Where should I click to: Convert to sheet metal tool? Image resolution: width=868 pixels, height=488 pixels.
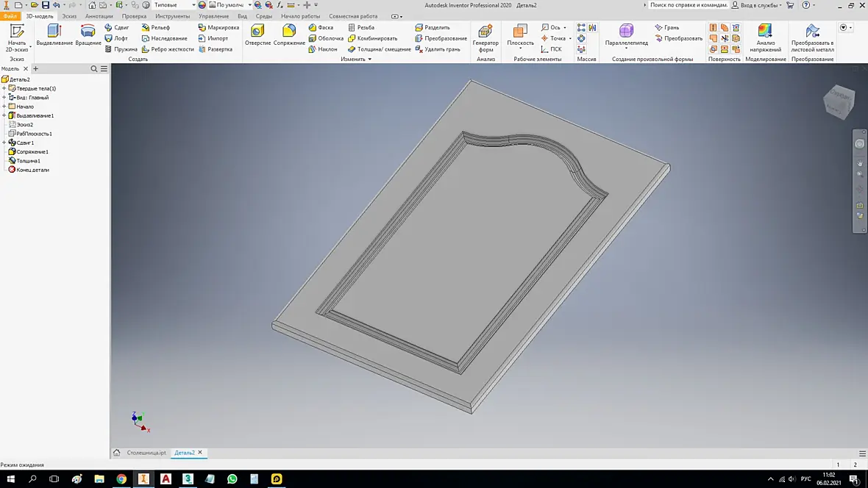point(812,38)
